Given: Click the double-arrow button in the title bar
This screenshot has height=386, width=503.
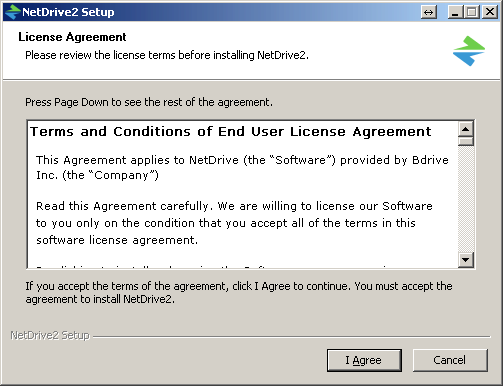Looking at the screenshot, I should (429, 12).
